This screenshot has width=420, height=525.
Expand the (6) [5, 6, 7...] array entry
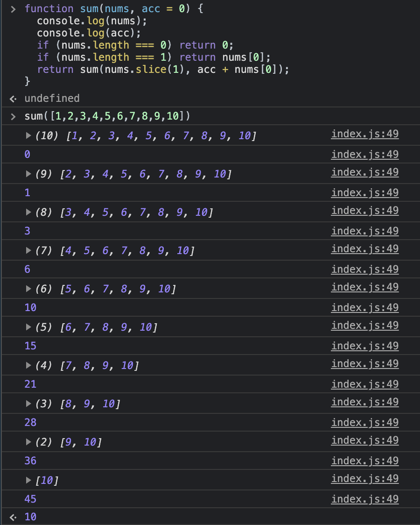pyautogui.click(x=28, y=289)
